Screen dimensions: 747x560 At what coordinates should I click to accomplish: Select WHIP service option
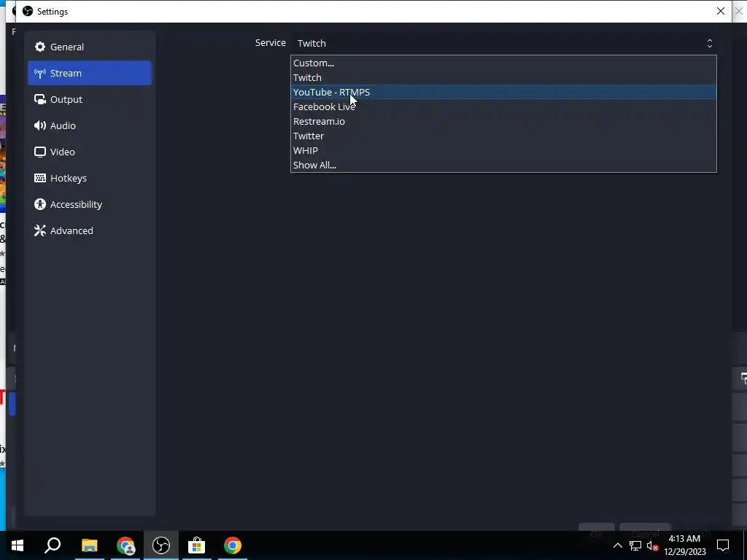tap(503, 150)
